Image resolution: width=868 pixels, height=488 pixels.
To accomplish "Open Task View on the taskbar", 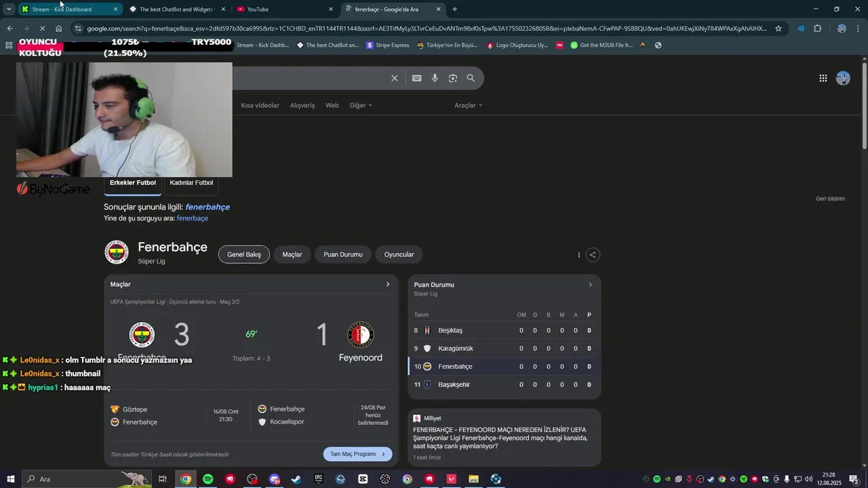I will (x=163, y=479).
